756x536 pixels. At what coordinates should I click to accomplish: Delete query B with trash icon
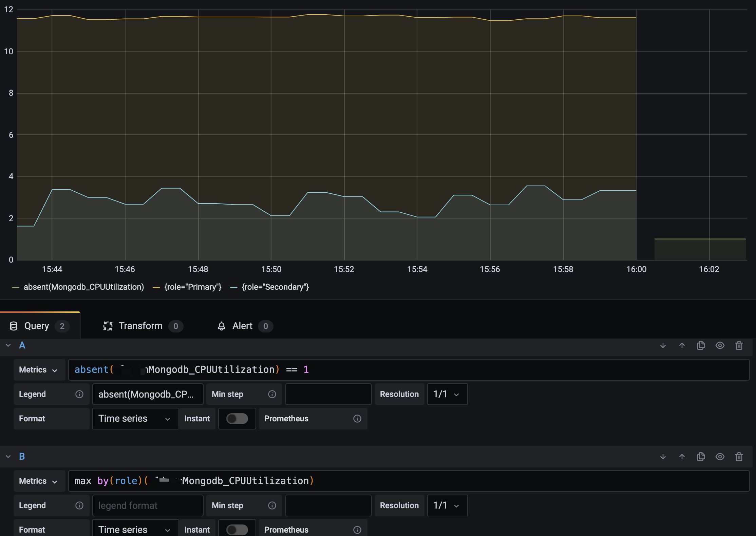pyautogui.click(x=739, y=457)
